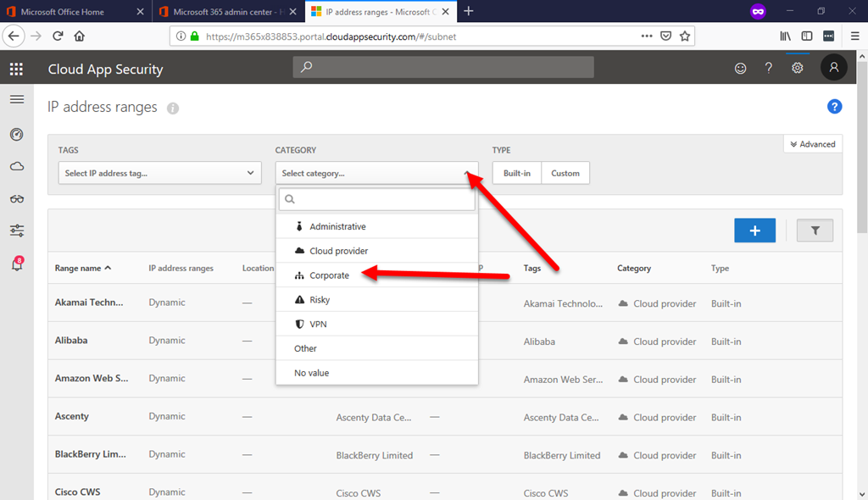Click the category search input field

[376, 199]
